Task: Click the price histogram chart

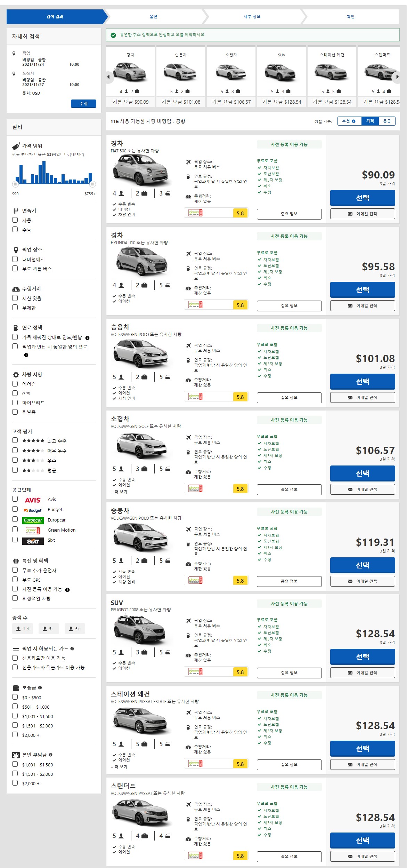Action: [x=54, y=173]
